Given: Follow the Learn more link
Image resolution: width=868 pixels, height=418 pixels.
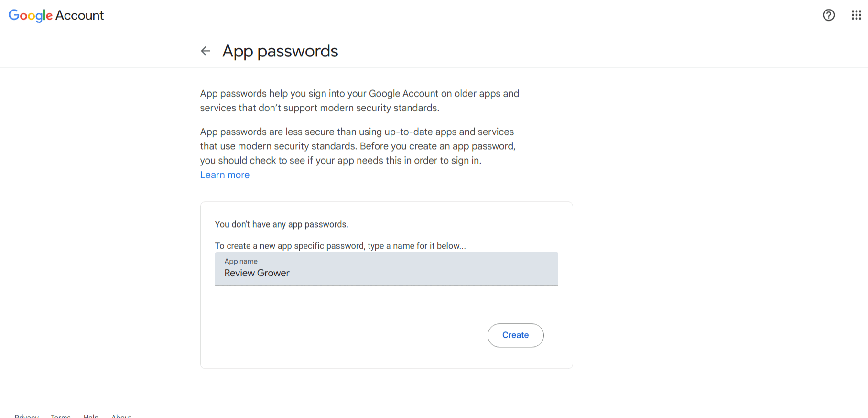Looking at the screenshot, I should point(225,175).
